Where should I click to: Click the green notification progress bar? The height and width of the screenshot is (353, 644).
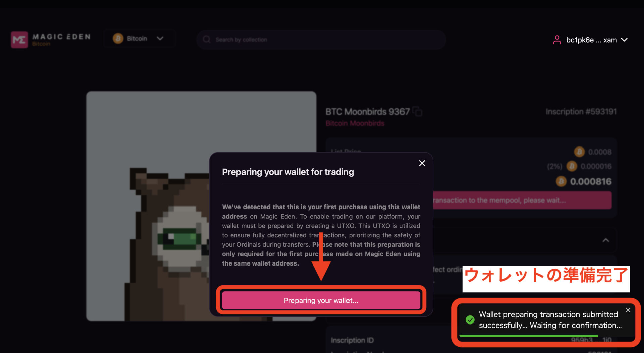529,336
